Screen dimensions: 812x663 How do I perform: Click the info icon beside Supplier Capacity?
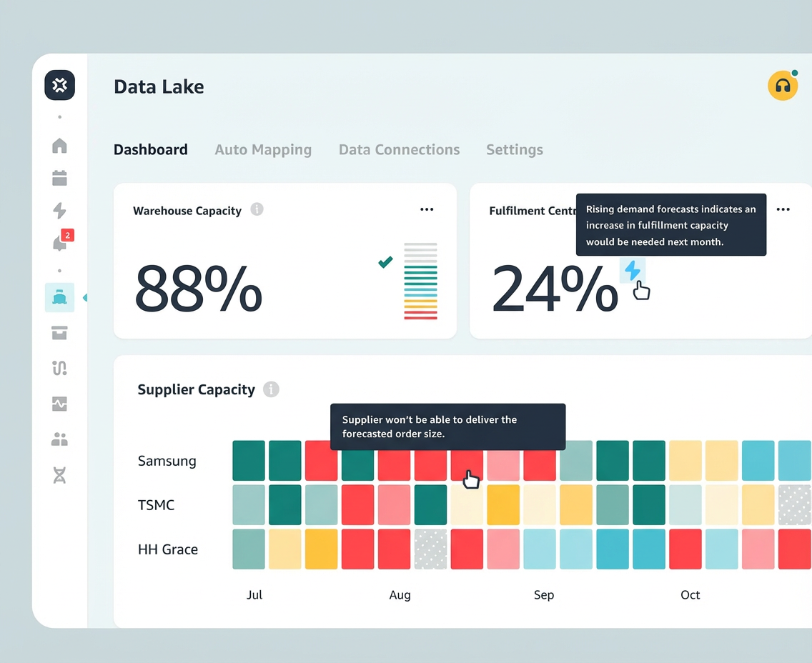point(271,389)
